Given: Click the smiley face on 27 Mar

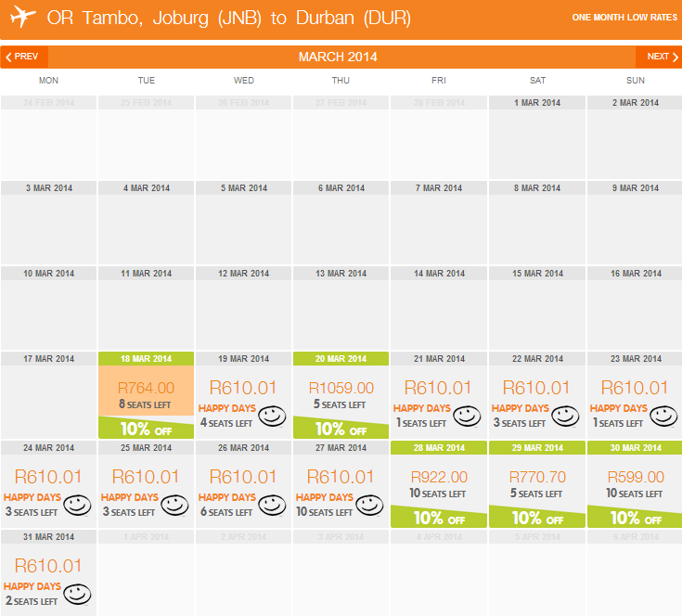Looking at the screenshot, I should pyautogui.click(x=369, y=506).
